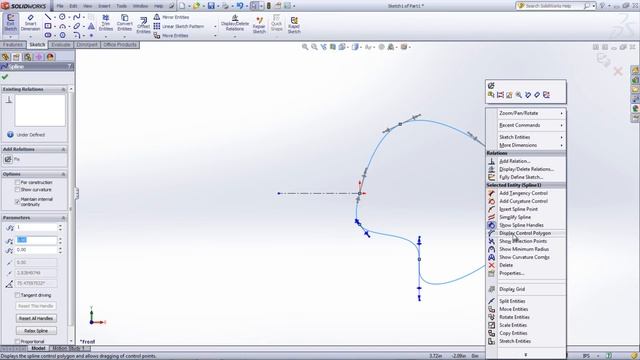
Task: Click Relax Spline button
Action: pos(36,331)
